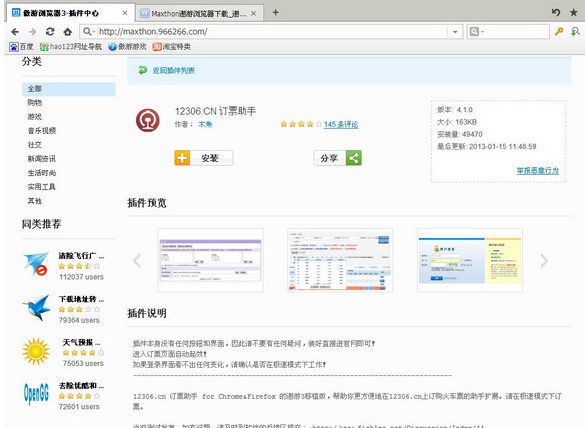Open the 下载地址转... recommended plugin title
The width and height of the screenshot is (585, 428).
pyautogui.click(x=81, y=299)
